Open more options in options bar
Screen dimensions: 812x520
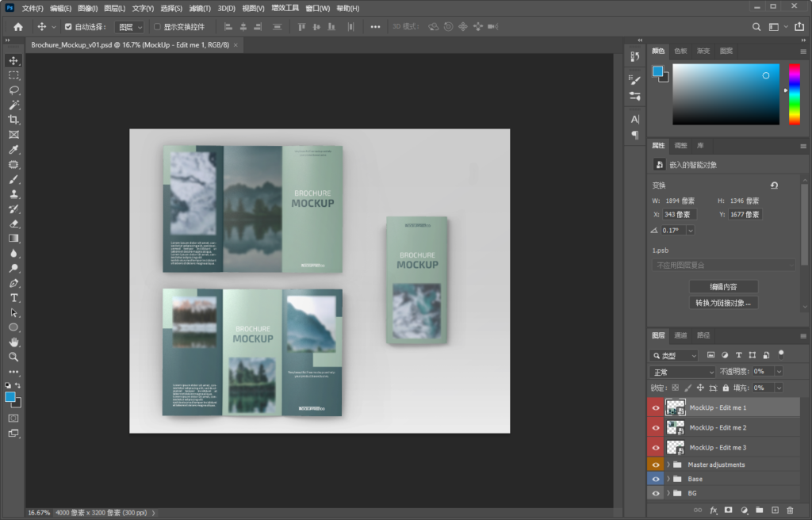(x=375, y=27)
